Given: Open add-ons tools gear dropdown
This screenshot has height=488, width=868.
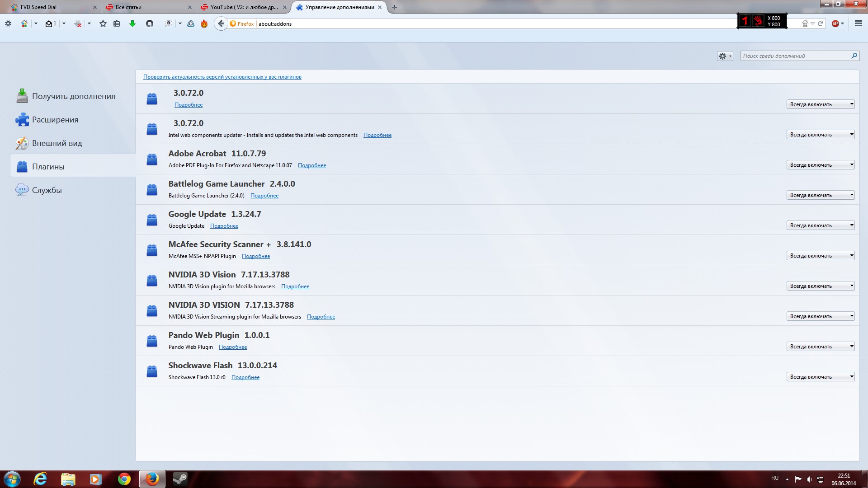Looking at the screenshot, I should point(725,56).
